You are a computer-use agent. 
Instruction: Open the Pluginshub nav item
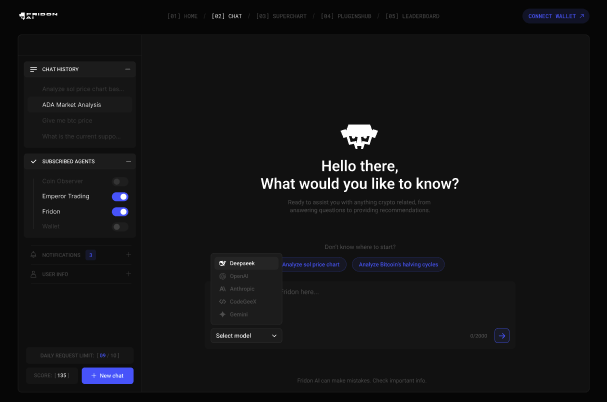346,16
